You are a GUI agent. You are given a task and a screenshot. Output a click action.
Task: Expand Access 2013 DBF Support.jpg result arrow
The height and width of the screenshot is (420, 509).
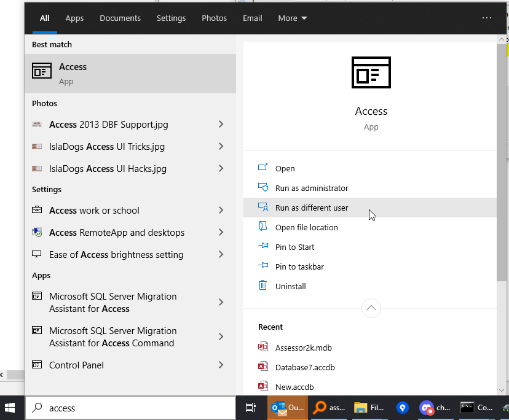pyautogui.click(x=221, y=124)
